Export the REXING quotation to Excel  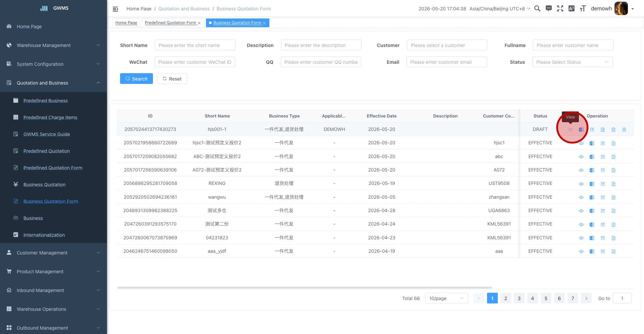click(592, 184)
